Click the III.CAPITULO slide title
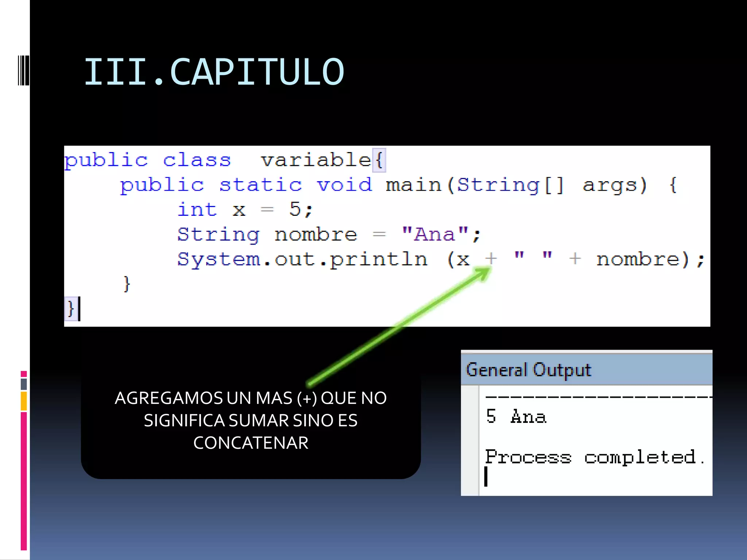This screenshot has height=560, width=747. tap(214, 72)
